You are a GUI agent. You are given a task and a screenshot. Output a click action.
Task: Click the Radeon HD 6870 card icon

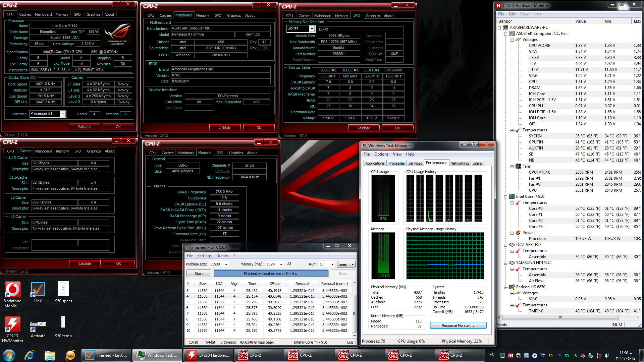pyautogui.click(x=512, y=287)
